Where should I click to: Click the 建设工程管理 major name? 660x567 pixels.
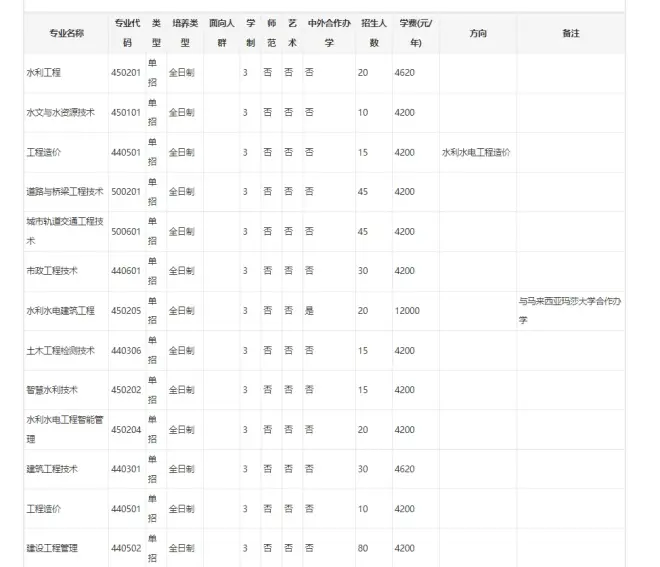pos(52,549)
